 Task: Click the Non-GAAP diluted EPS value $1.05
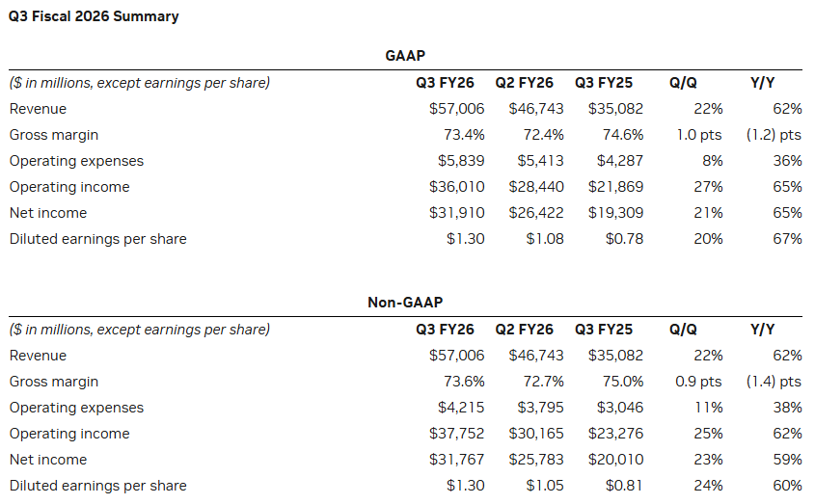click(x=545, y=486)
